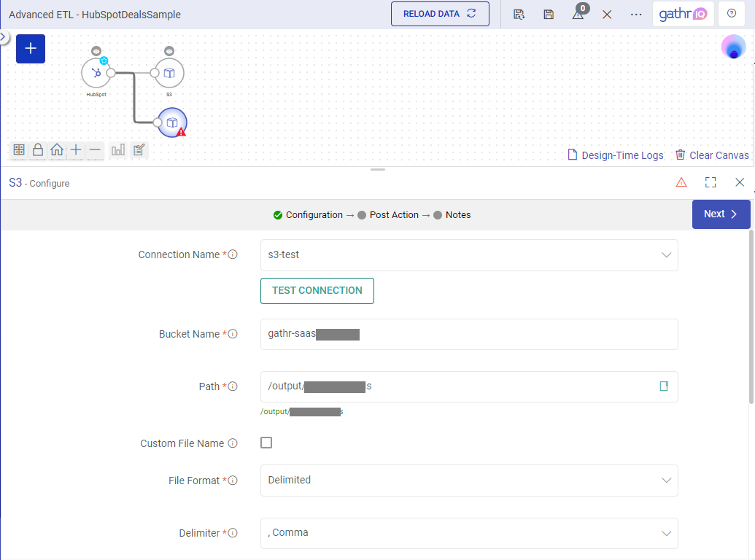Toggle the eye icon above HubSpot node
755x560 pixels.
[96, 50]
